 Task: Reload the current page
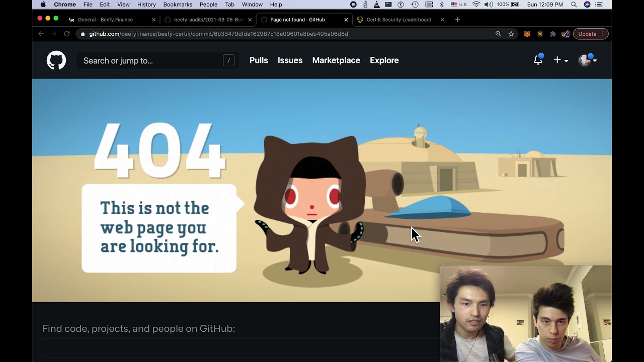(x=67, y=34)
